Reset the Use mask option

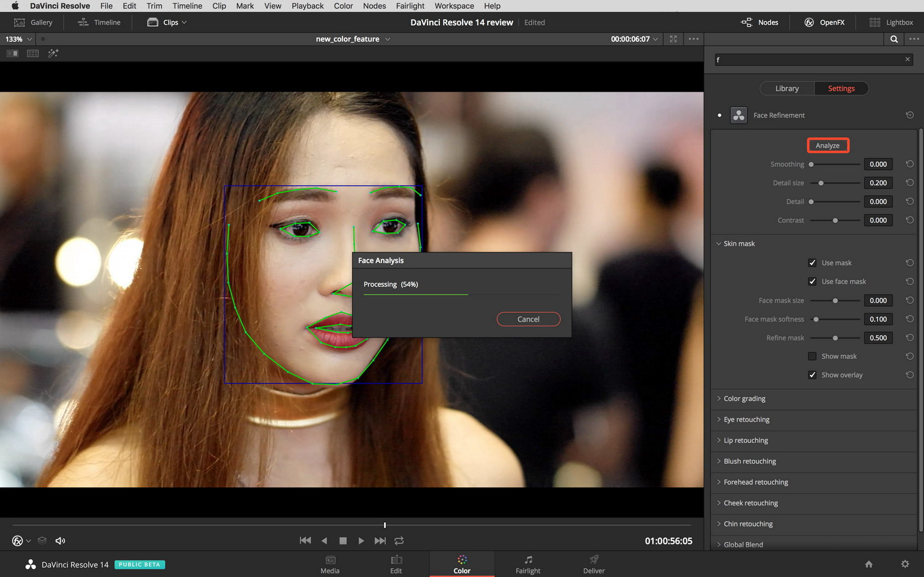910,262
